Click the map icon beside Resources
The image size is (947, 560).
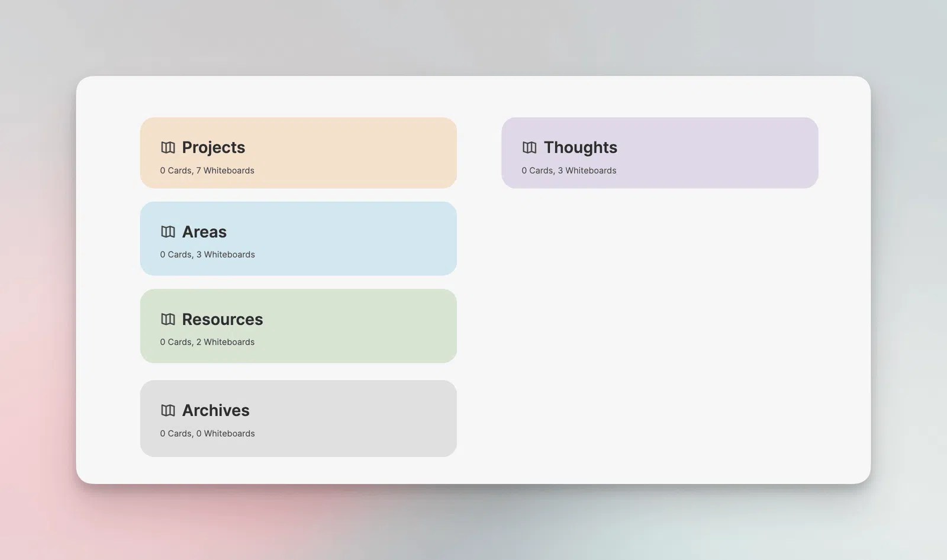(168, 320)
